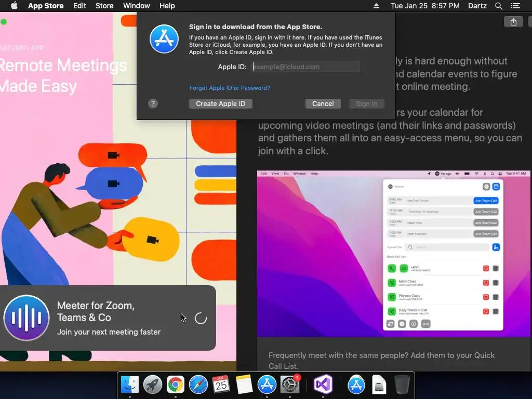Open Spotlight search magnifier icon
Viewport: 532px width, 399px height.
[498, 6]
